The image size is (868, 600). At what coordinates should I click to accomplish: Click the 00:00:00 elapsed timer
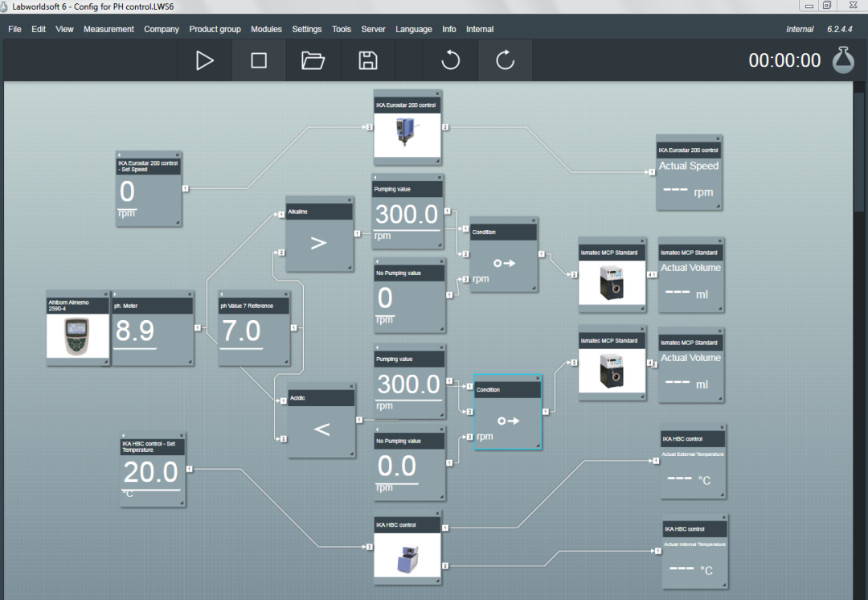click(784, 60)
